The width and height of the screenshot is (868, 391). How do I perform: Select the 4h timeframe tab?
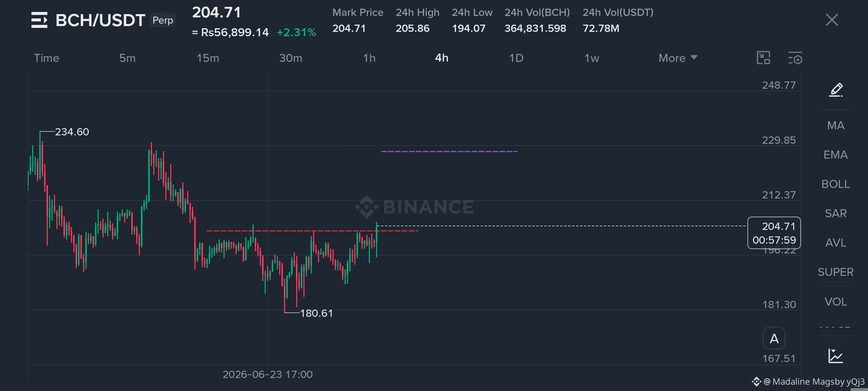[x=442, y=58]
